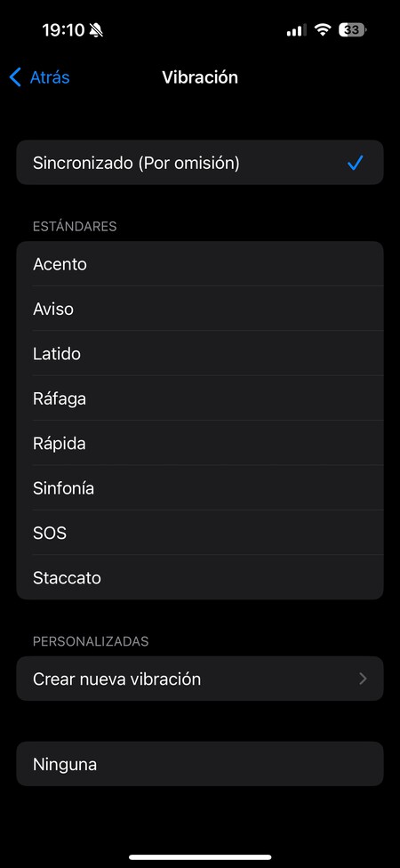Viewport: 400px width, 868px height.
Task: Pick the Rápida vibration pattern
Action: coord(200,444)
